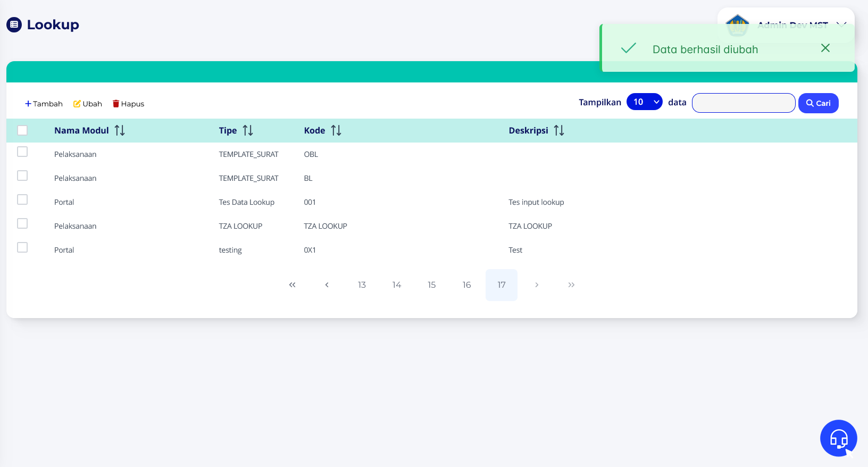Click the Lookup list icon beside title
This screenshot has width=868, height=467.
(x=14, y=24)
